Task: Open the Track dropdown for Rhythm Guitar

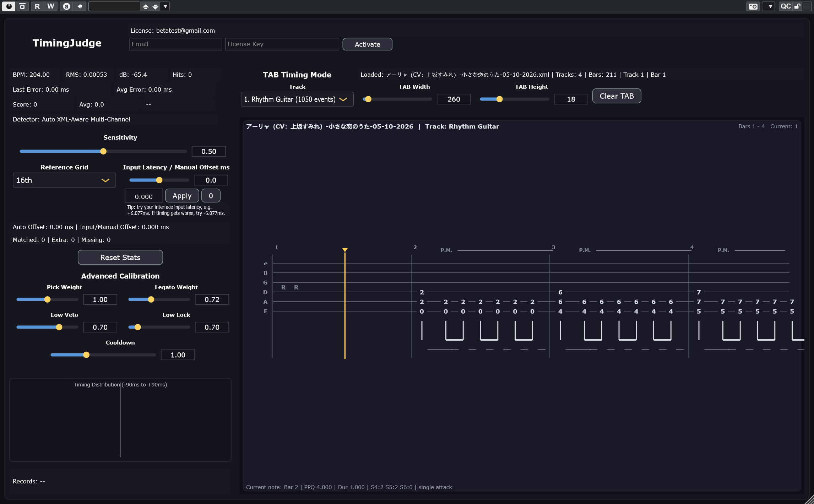Action: 297,99
